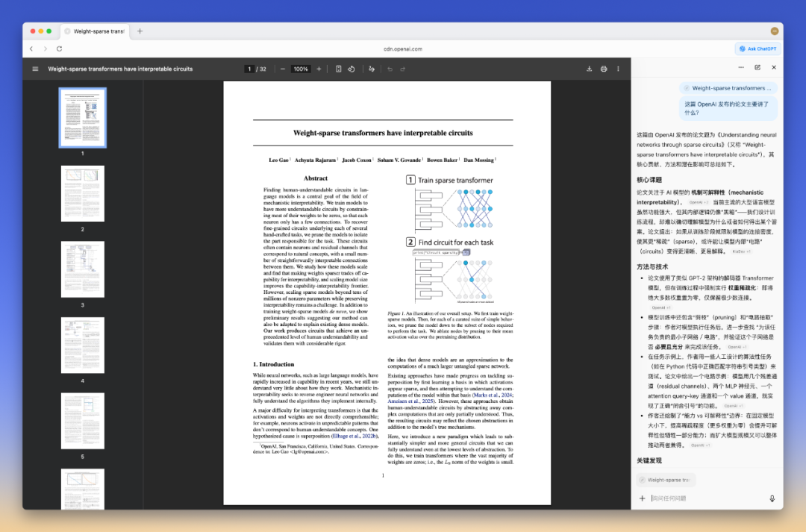Toggle the PDF thumbnail sidebar menu
This screenshot has height=532, width=806.
(35, 69)
